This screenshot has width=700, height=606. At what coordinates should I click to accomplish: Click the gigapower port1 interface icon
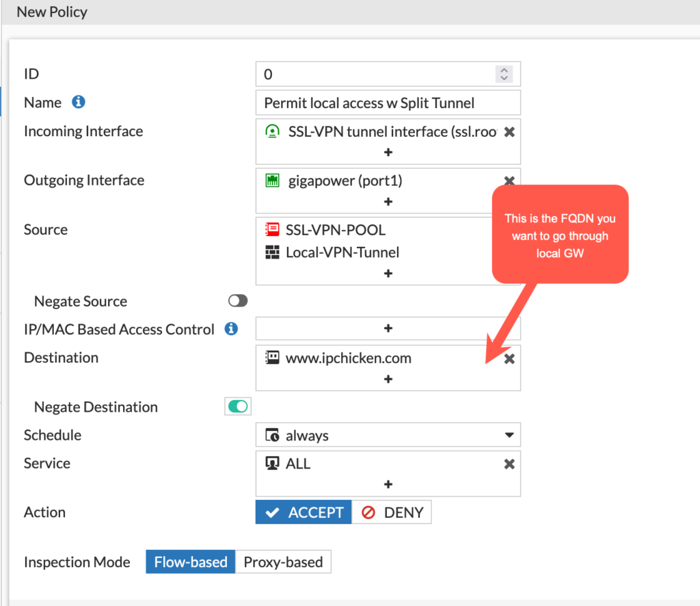272,181
